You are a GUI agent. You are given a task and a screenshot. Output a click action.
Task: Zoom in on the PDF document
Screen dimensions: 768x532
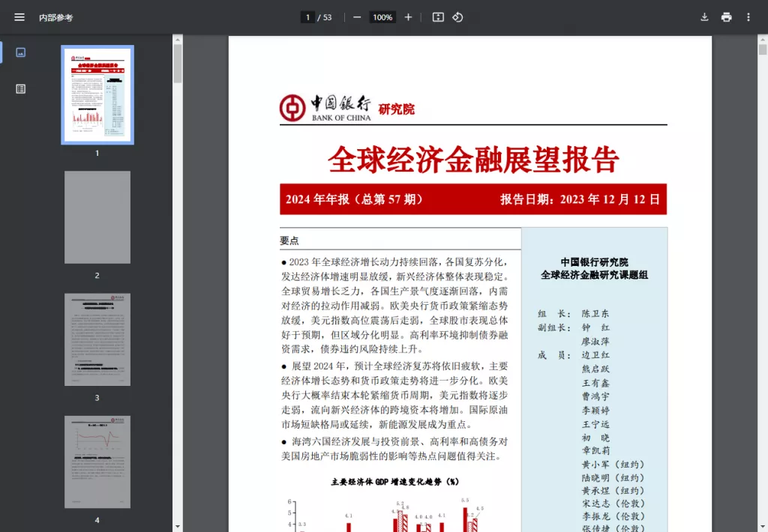click(407, 16)
